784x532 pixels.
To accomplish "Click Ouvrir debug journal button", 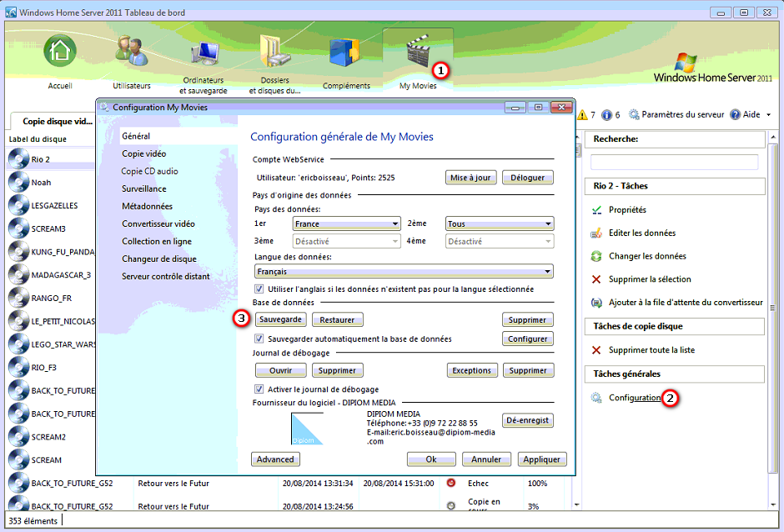I will point(280,370).
